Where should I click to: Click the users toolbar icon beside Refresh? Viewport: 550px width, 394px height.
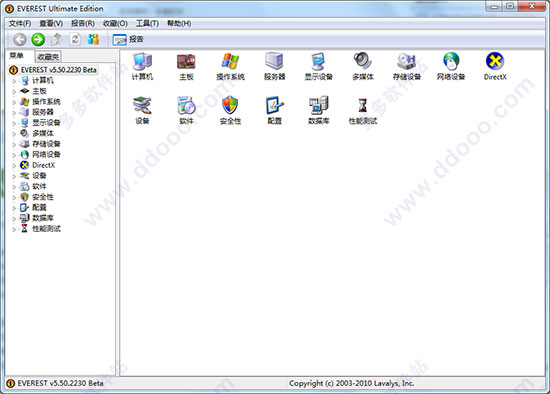click(x=93, y=39)
